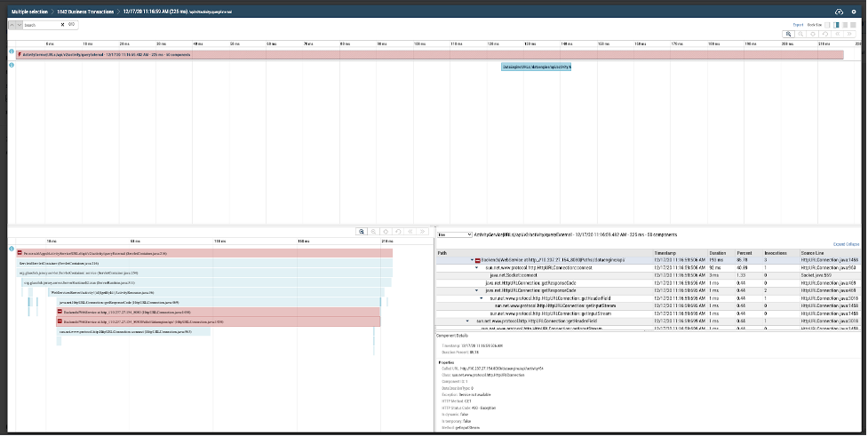
Task: Click the cloud upload icon in header
Action: pyautogui.click(x=840, y=11)
